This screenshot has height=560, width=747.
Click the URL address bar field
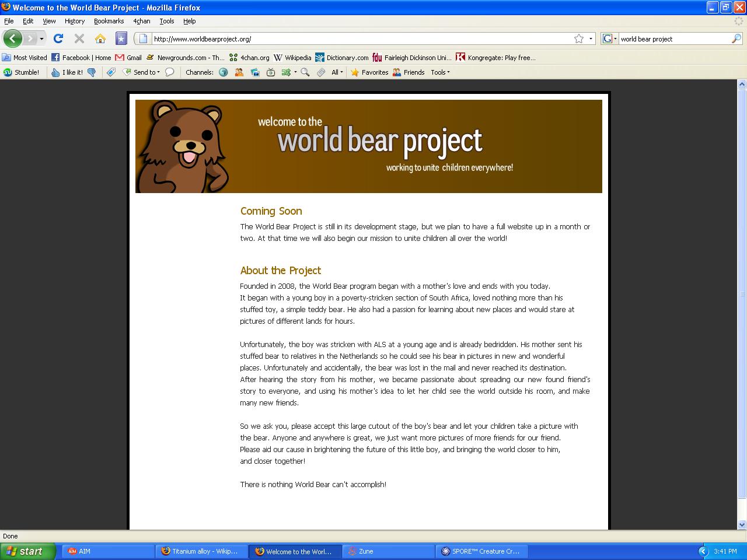click(362, 39)
